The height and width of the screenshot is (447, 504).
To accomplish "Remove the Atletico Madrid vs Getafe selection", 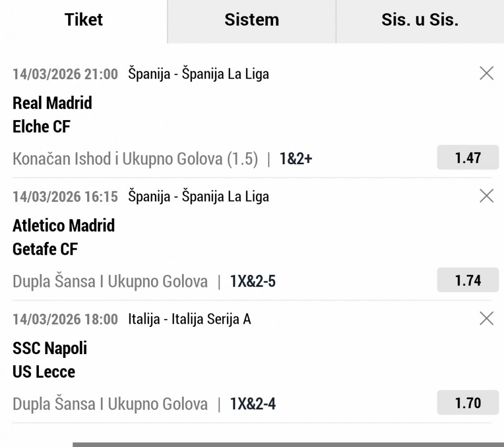I will 487,196.
